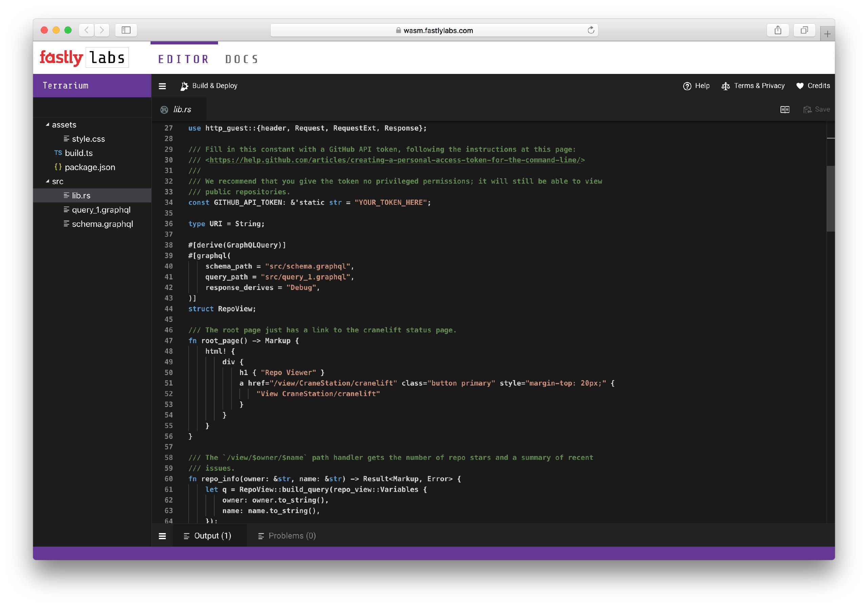This screenshot has height=607, width=868.
Task: Open the Output (1) panel tab
Action: pyautogui.click(x=210, y=535)
